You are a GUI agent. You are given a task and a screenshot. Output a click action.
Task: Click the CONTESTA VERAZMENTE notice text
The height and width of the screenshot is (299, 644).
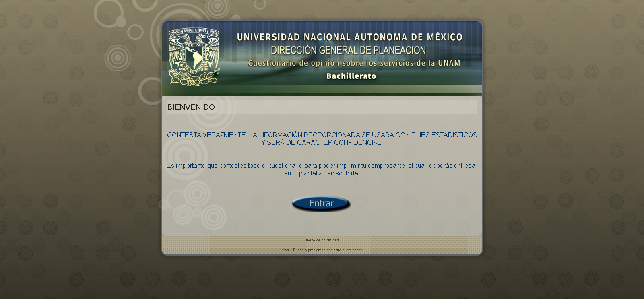(322, 135)
